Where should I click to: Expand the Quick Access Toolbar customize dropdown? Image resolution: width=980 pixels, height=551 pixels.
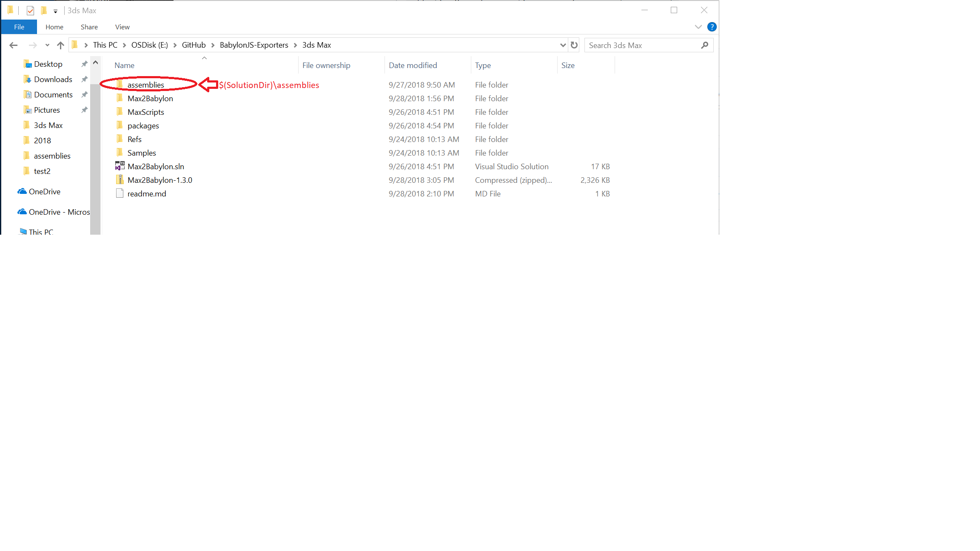(x=55, y=11)
